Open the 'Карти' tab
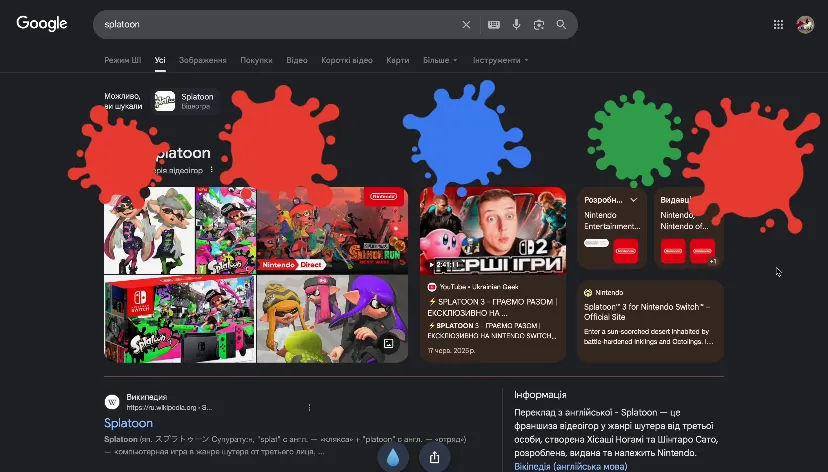The width and height of the screenshot is (828, 472). tap(398, 60)
